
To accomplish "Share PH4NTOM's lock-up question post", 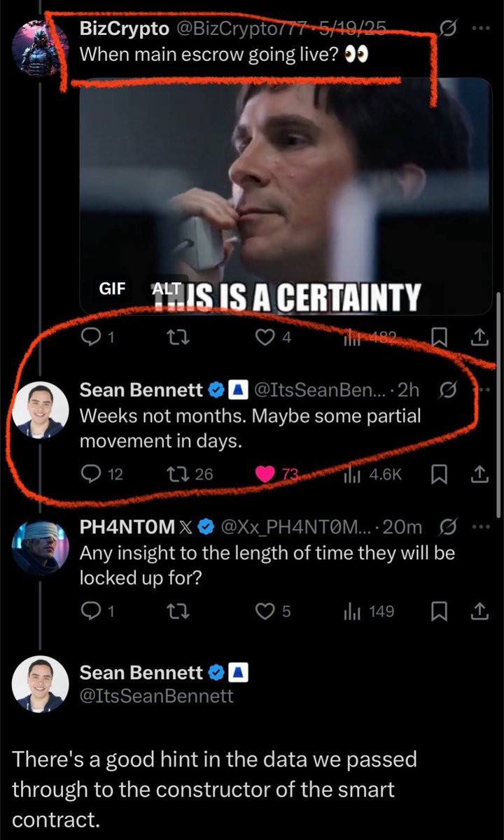I will click(479, 612).
